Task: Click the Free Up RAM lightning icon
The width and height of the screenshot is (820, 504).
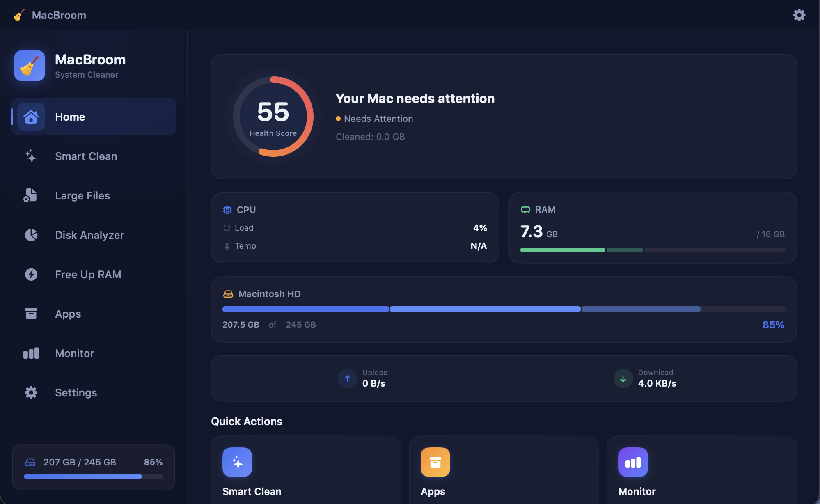Action: pos(31,274)
